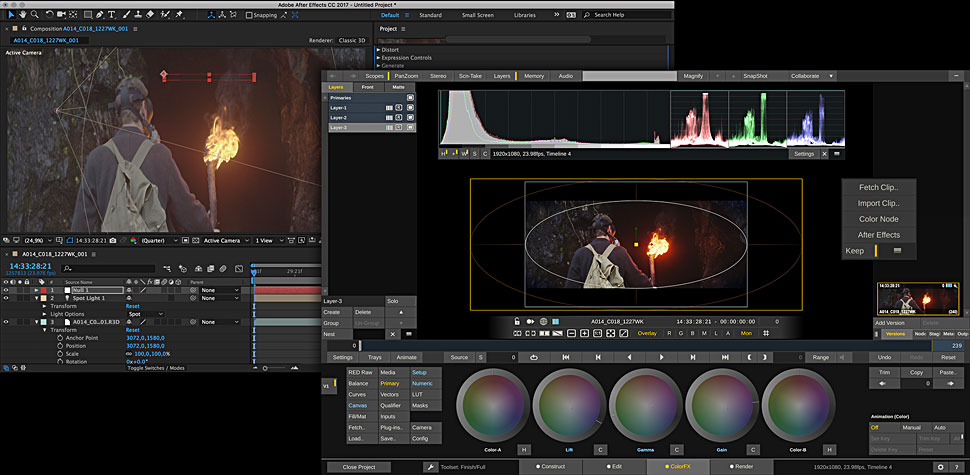Hide the Spot Light 1 layer

click(6, 298)
